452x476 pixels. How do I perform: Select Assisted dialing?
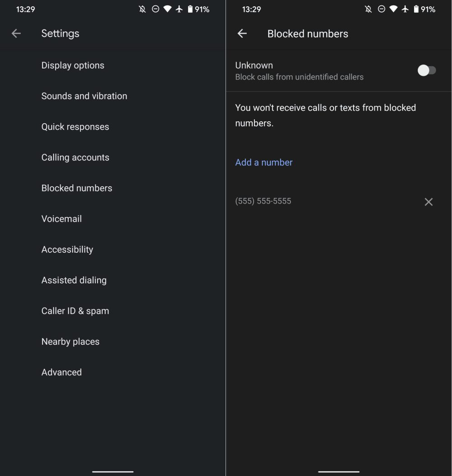click(x=74, y=280)
